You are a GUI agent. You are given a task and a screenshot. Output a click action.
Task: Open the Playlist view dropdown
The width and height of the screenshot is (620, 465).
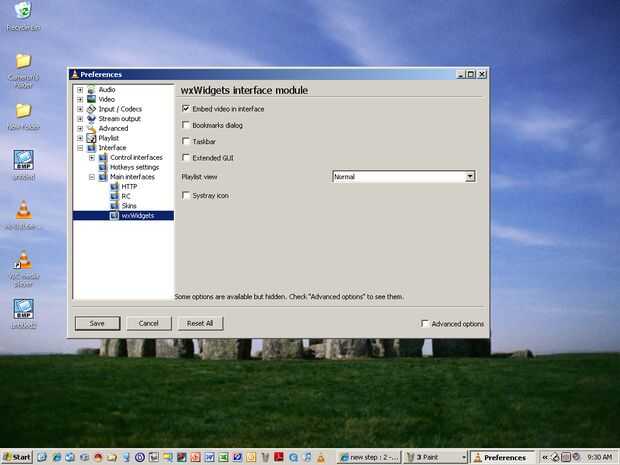point(470,176)
